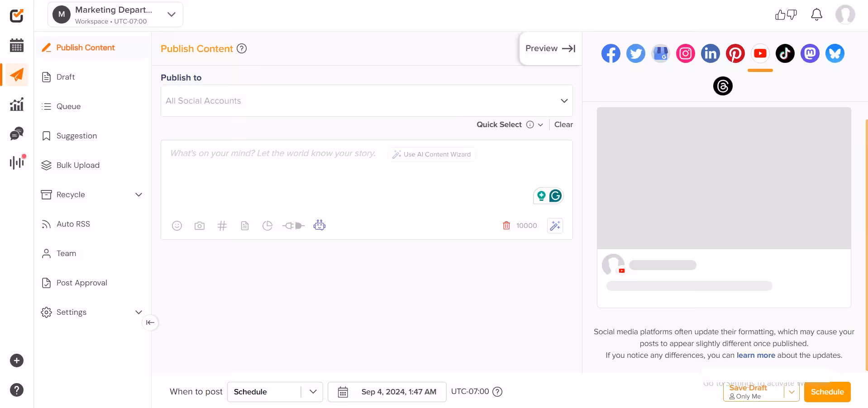Screen dimensions: 868x408
Task: Select Publish Content in the sidebar
Action: click(92, 47)
